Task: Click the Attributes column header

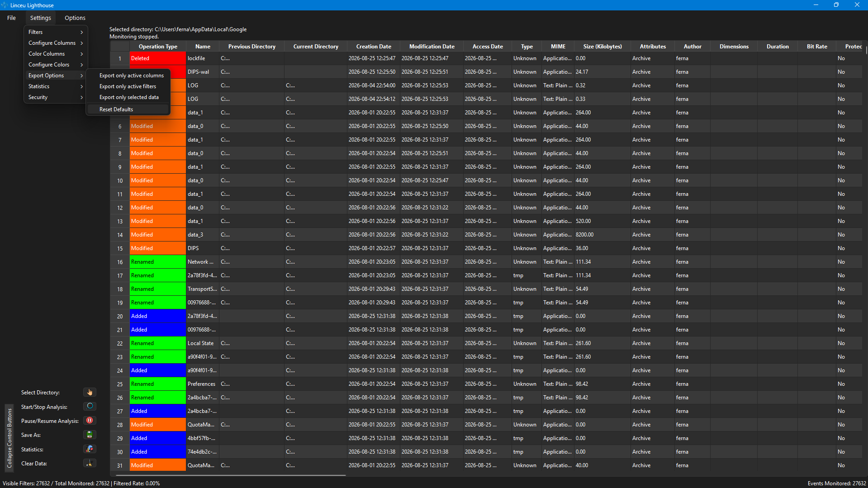Action: click(x=653, y=47)
